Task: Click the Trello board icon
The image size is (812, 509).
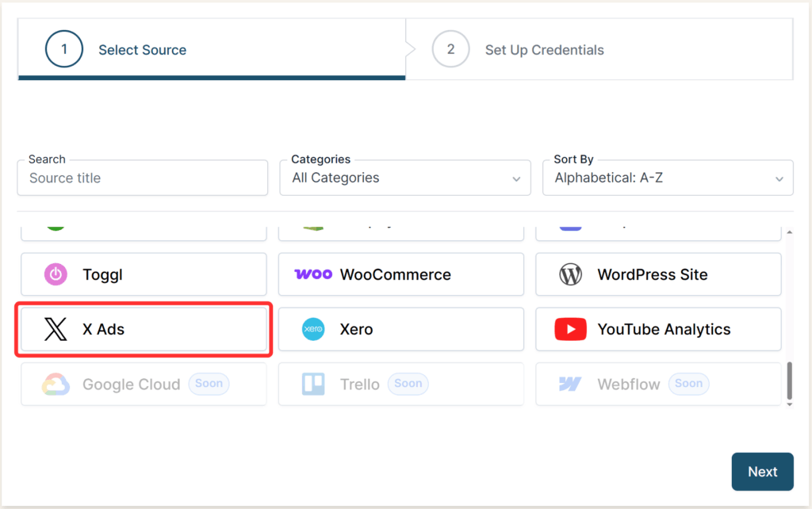Action: coord(313,385)
